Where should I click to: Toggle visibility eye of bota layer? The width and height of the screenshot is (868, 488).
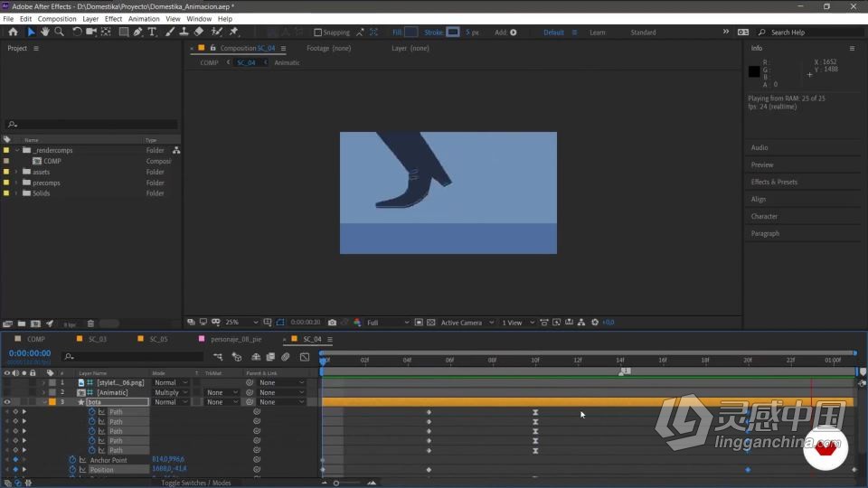(7, 402)
